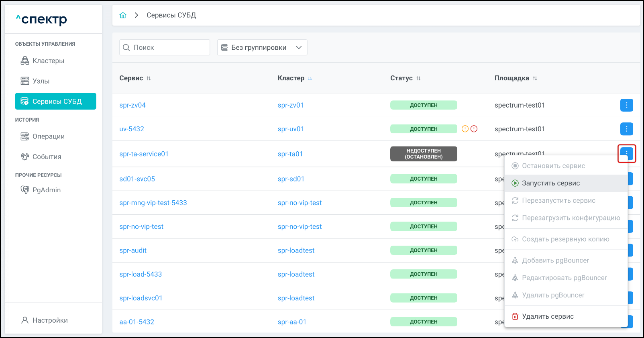Sort the table by Площадка icon

(x=535, y=78)
